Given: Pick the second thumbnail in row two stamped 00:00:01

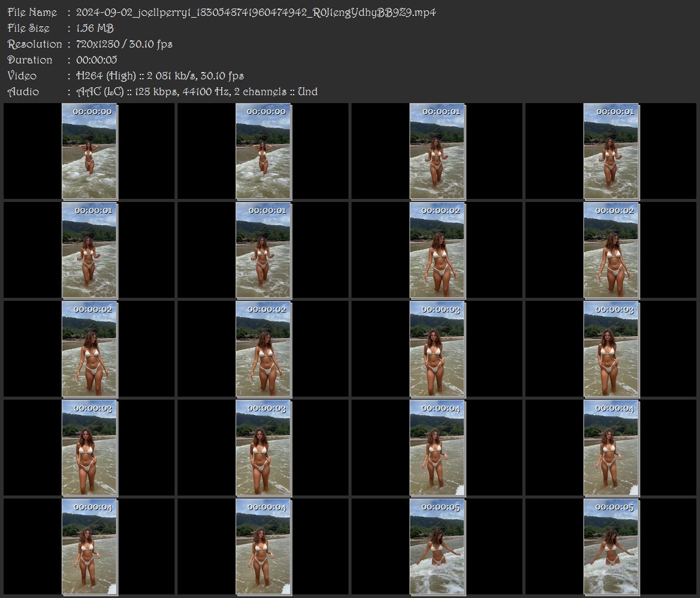Looking at the screenshot, I should pyautogui.click(x=264, y=250).
